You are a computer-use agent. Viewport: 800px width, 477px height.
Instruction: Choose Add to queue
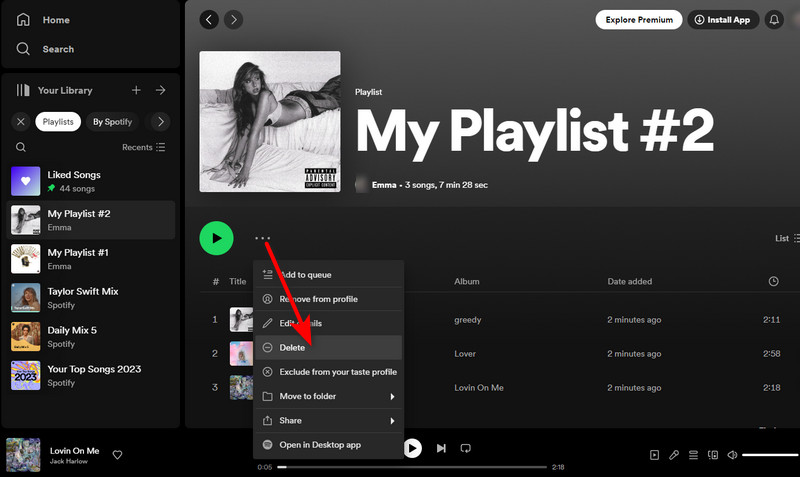(328, 274)
